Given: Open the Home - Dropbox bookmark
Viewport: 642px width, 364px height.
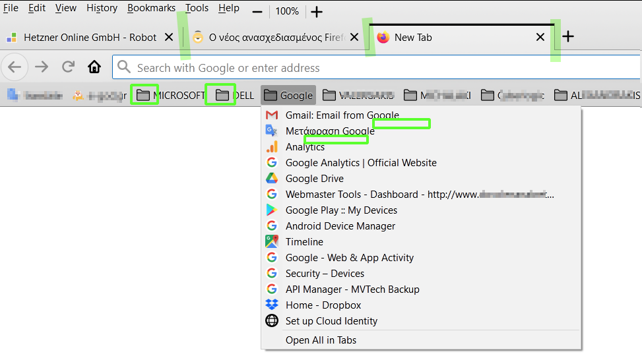Looking at the screenshot, I should (422, 305).
